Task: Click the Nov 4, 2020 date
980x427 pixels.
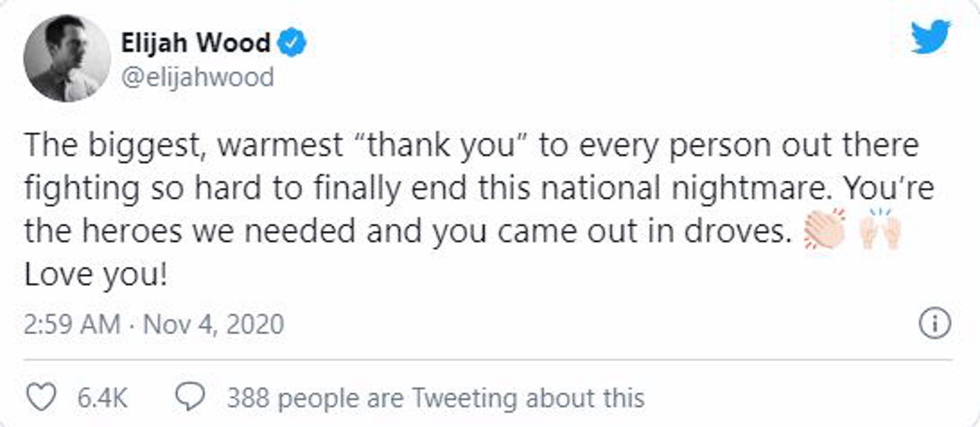Action: [214, 324]
